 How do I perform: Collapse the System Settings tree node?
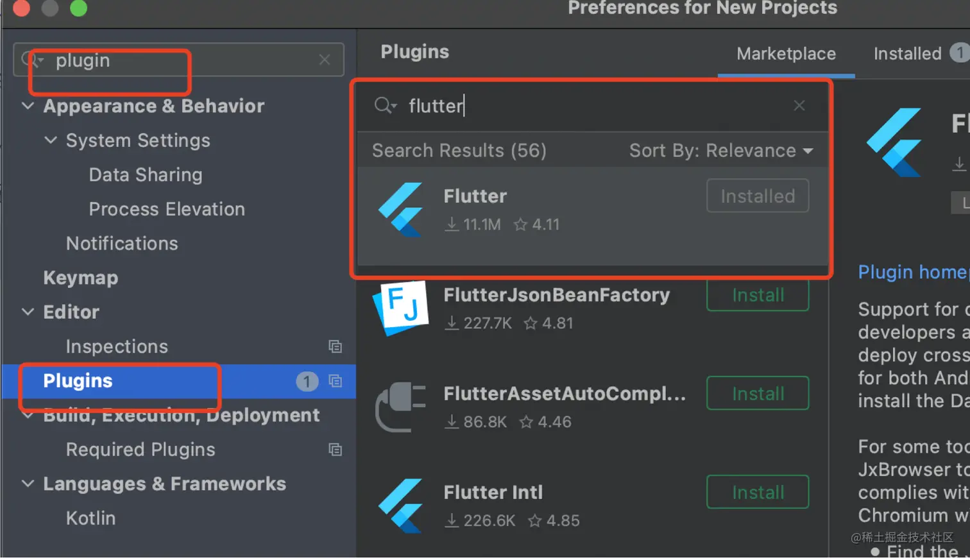(51, 140)
